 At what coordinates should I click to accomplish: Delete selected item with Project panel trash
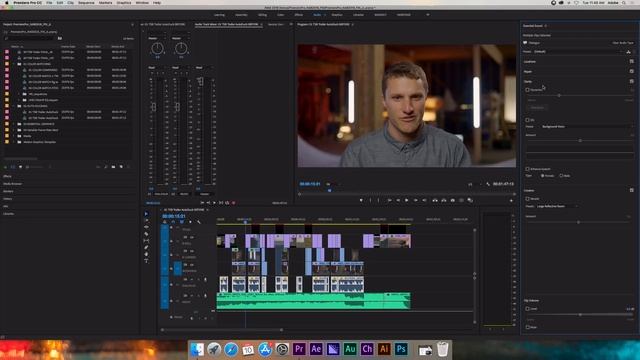[x=129, y=167]
